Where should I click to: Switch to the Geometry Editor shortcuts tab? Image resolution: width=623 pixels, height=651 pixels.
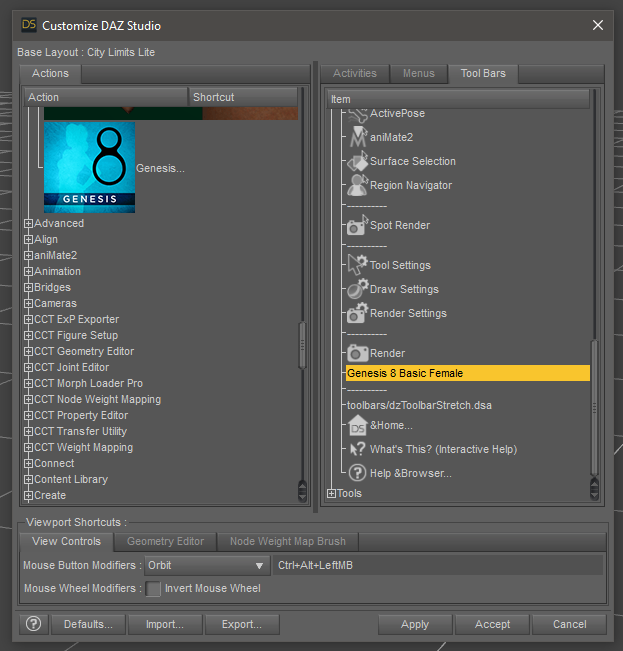point(165,541)
